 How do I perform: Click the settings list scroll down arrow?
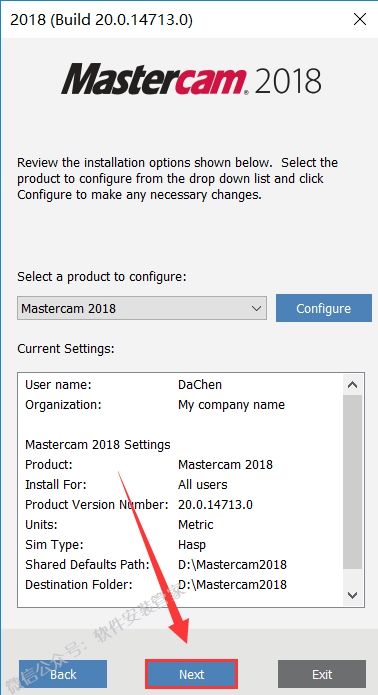coord(353,595)
